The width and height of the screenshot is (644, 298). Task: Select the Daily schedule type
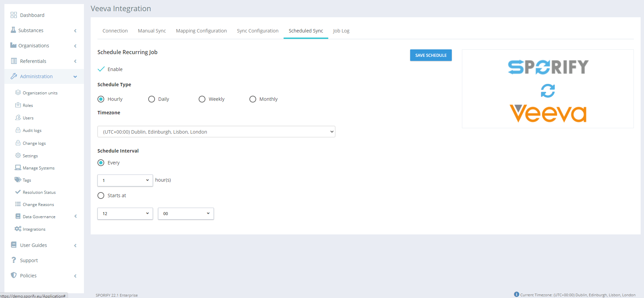click(x=152, y=99)
